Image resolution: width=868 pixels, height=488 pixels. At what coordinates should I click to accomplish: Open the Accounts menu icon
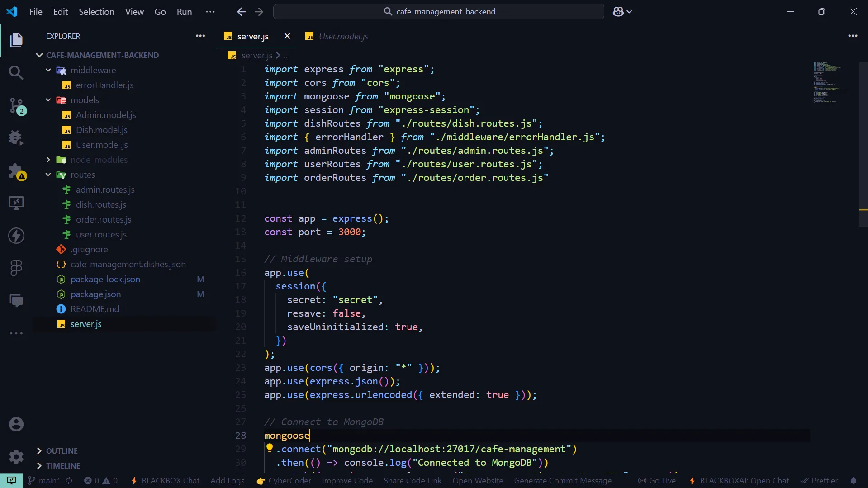(x=16, y=424)
